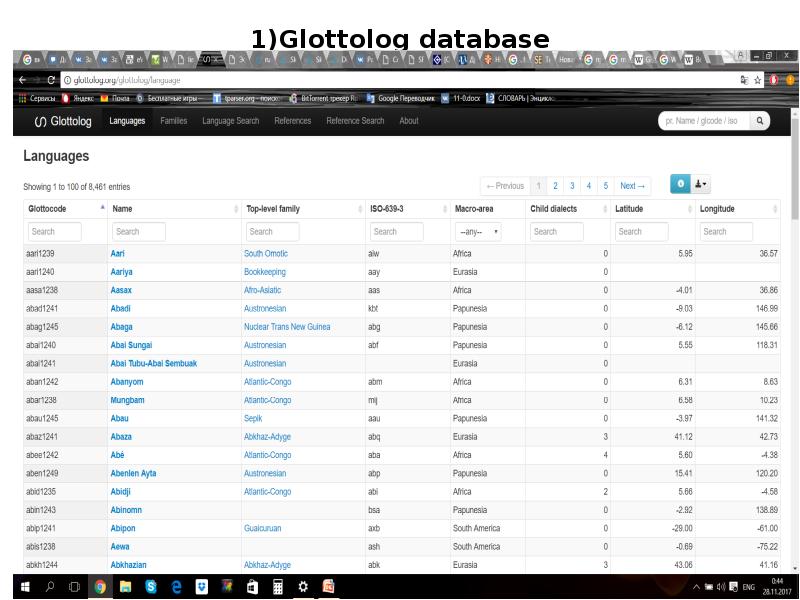Launch Skype from the Windows taskbar
800x600 pixels.
(150, 584)
